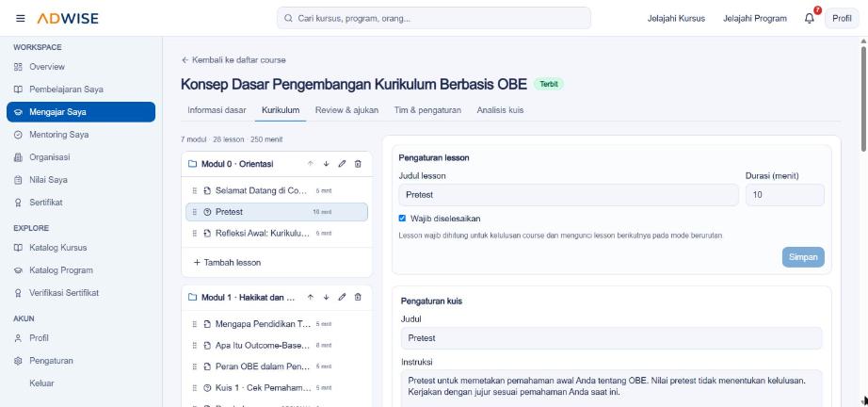Open Profil in sidebar Akun section
Image resolution: width=868 pixels, height=407 pixels.
coord(81,338)
